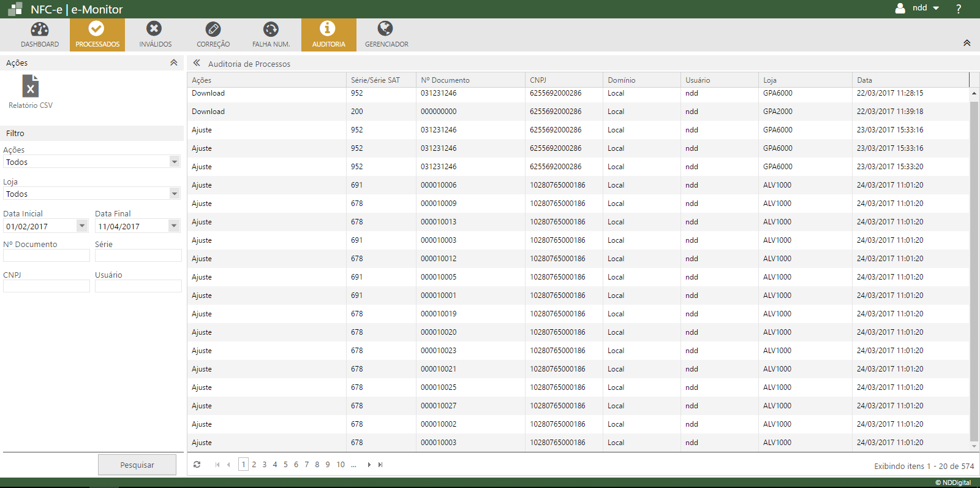This screenshot has height=488, width=980.
Task: Export the Relatório CSV report
Action: (31, 92)
